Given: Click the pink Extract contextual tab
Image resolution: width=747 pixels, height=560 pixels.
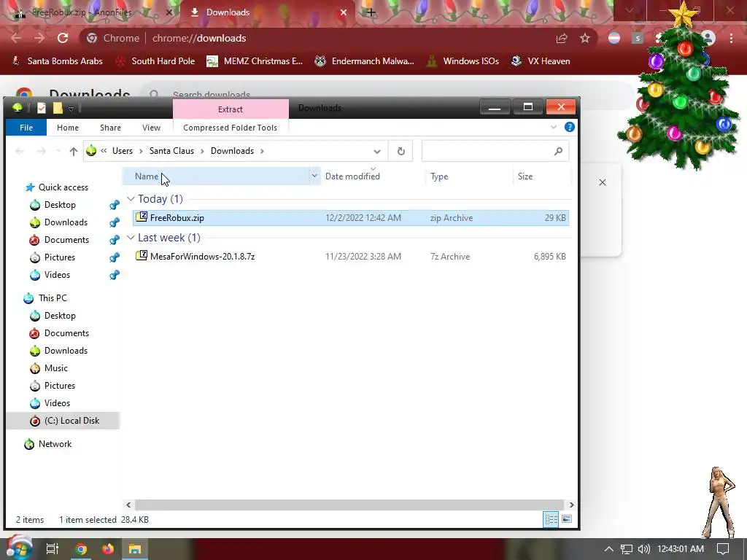Looking at the screenshot, I should (231, 109).
